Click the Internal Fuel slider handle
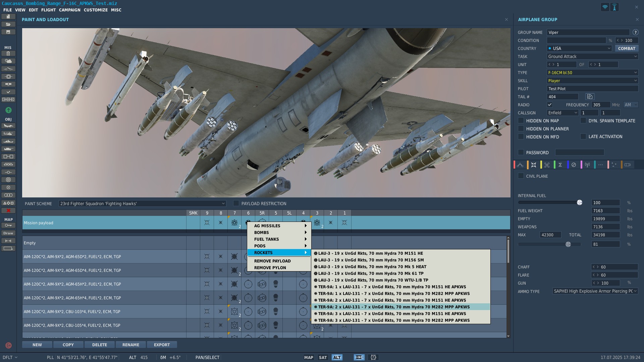 tap(579, 202)
